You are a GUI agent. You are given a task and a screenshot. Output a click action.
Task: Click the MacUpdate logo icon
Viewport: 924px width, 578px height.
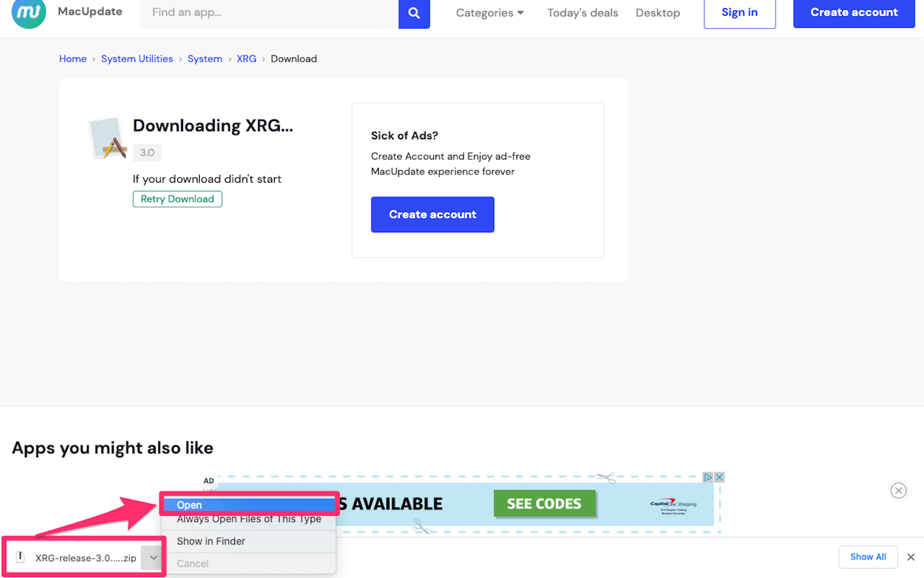[29, 13]
